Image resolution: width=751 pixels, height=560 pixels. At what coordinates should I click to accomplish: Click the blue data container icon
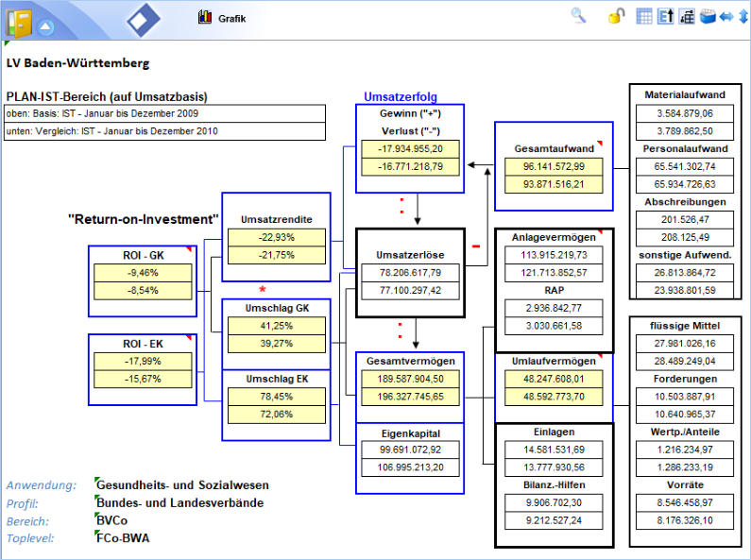coord(707,17)
